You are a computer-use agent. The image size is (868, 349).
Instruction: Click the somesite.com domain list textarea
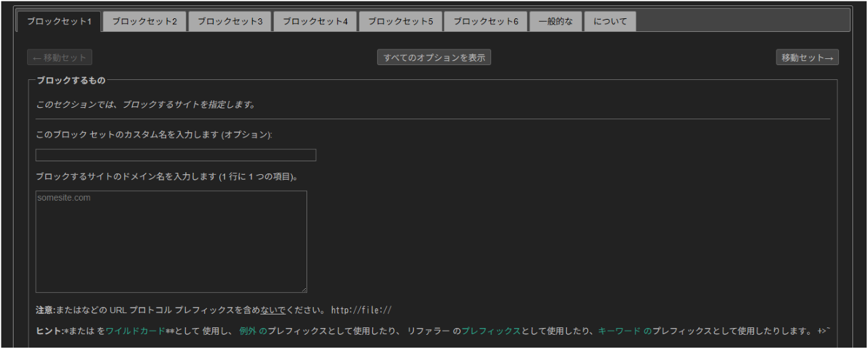pyautogui.click(x=171, y=242)
